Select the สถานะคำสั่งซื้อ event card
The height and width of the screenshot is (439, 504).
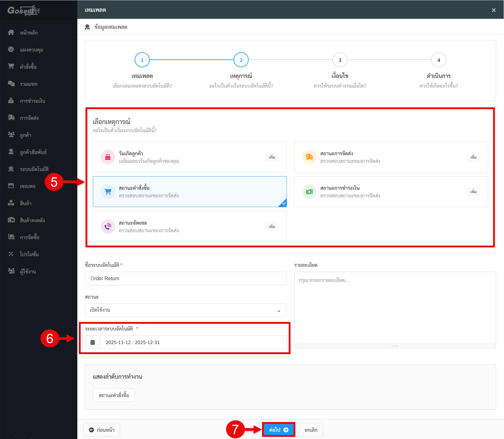(190, 192)
